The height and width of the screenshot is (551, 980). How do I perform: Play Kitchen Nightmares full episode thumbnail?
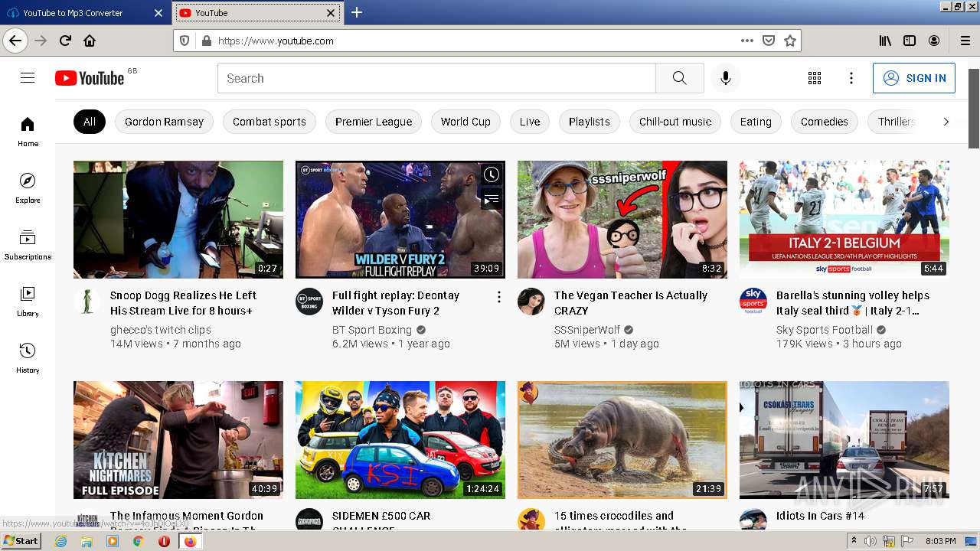[178, 440]
